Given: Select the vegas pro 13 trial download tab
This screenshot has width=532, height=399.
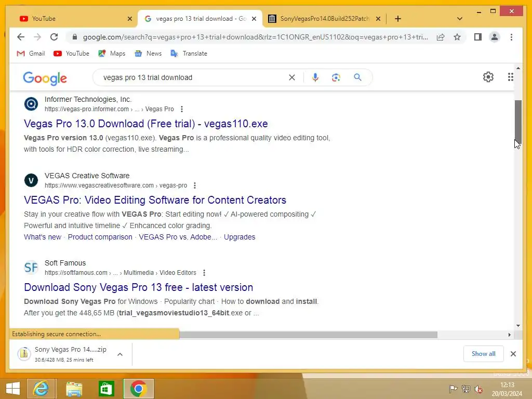Looking at the screenshot, I should [x=200, y=19].
